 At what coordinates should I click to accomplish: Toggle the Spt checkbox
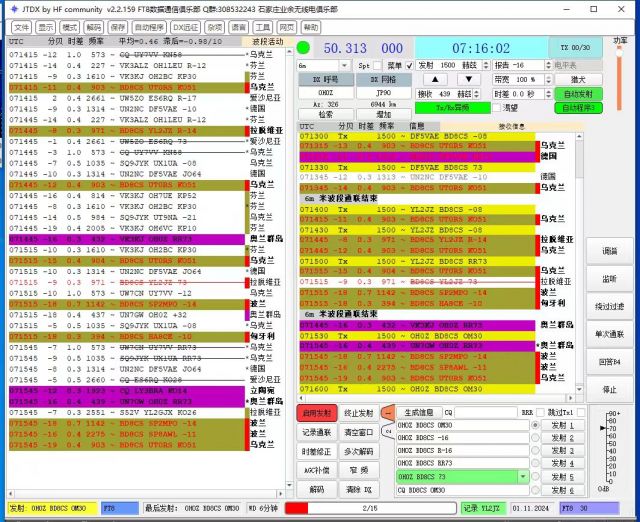(x=378, y=65)
